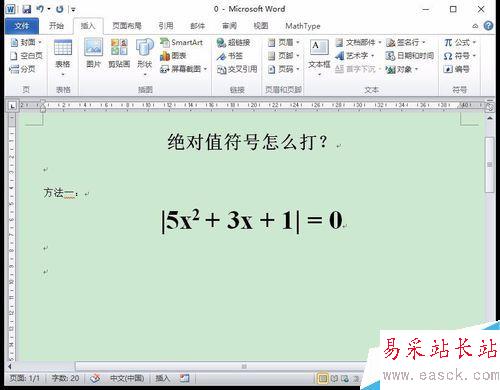Click the vertical scrollbar thumb
The image size is (500, 390).
[x=490, y=165]
